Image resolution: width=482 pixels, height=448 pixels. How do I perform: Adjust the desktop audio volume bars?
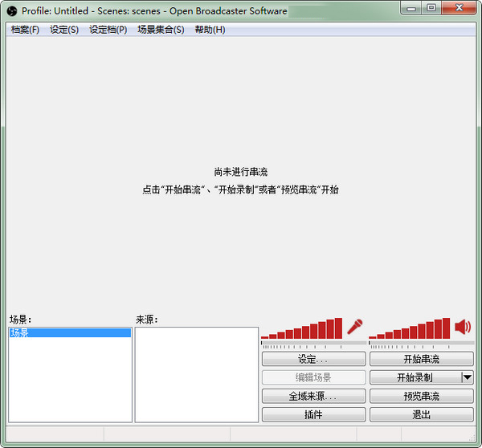tap(410, 328)
